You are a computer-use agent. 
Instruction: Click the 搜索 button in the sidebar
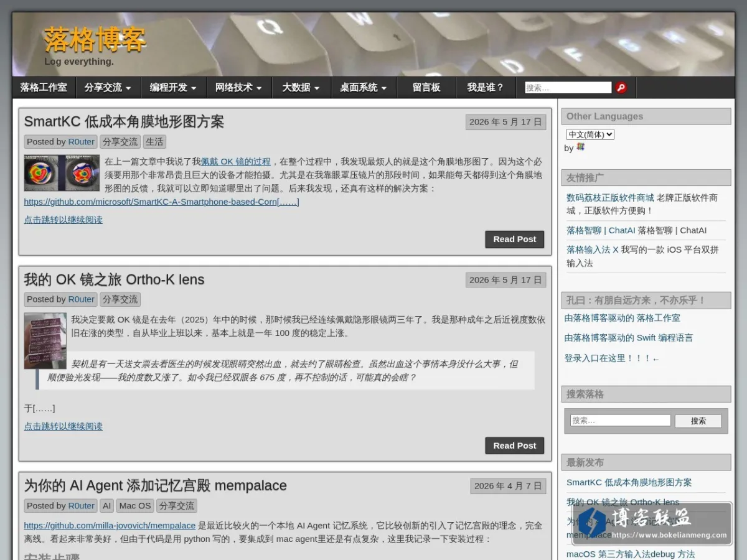[698, 421]
